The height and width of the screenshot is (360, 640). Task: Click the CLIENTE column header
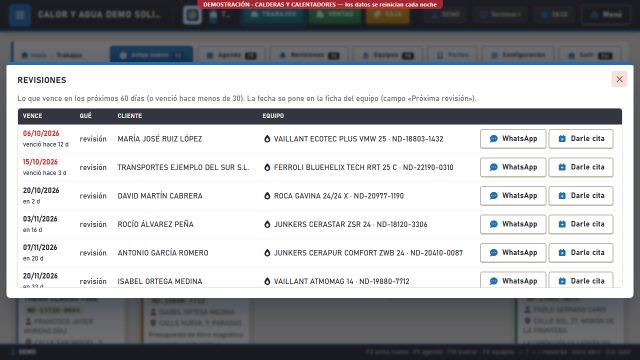pyautogui.click(x=130, y=116)
